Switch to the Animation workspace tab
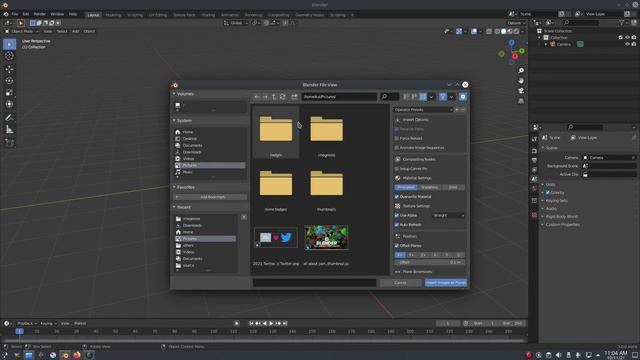Image resolution: width=640 pixels, height=360 pixels. [x=230, y=15]
